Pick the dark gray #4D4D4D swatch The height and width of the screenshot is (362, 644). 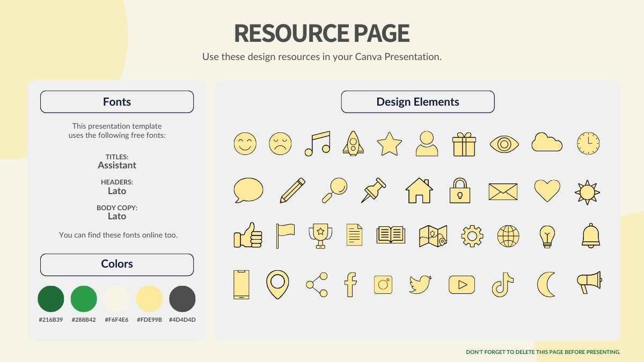click(182, 299)
